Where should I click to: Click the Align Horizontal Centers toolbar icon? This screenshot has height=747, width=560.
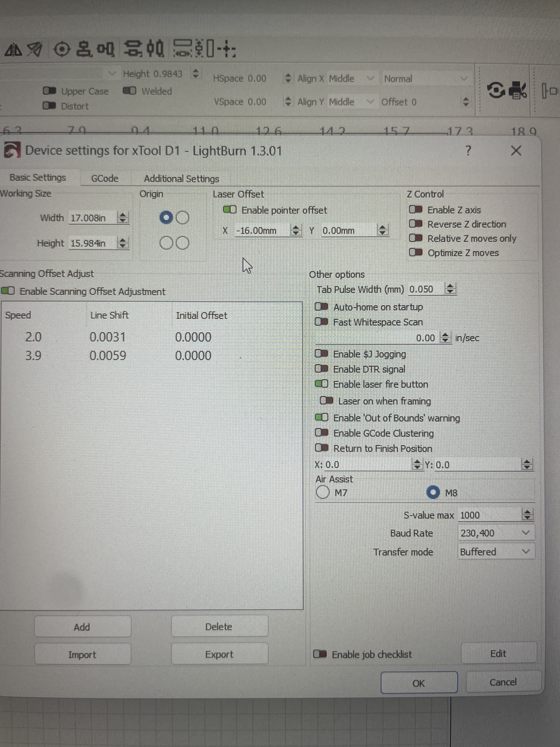106,49
